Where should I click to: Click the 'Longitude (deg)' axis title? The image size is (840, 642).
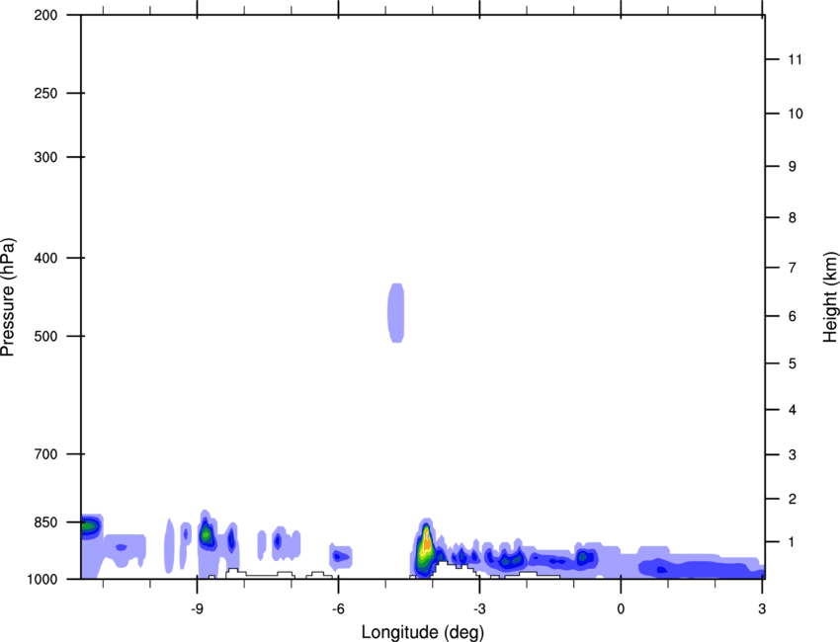click(423, 632)
